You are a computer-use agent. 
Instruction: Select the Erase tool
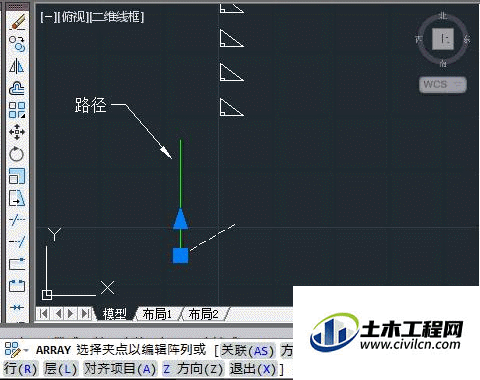pyautogui.click(x=17, y=22)
